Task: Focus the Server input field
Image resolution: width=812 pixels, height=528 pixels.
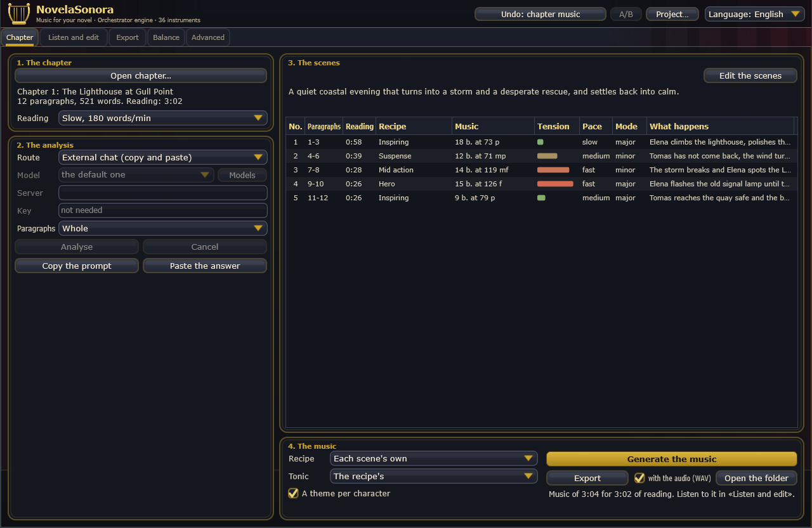Action: pyautogui.click(x=163, y=193)
